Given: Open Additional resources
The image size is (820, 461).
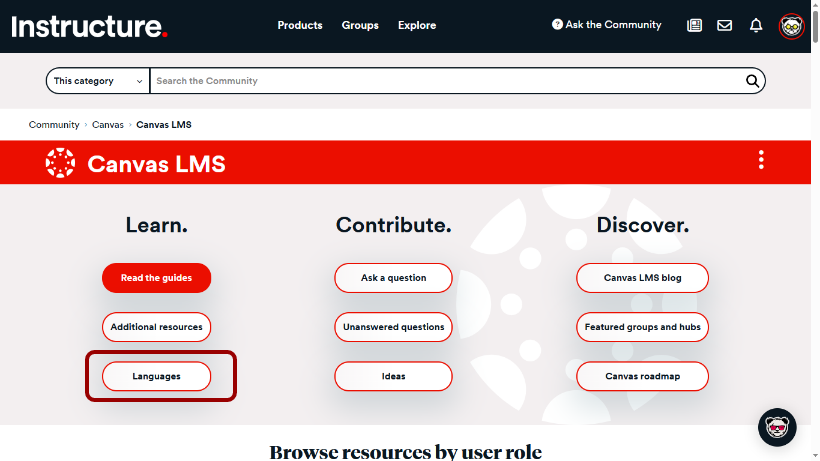Looking at the screenshot, I should 156,327.
